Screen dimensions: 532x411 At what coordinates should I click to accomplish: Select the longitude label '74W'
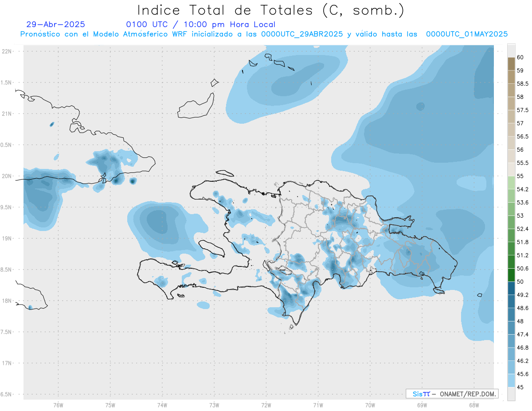162,405
